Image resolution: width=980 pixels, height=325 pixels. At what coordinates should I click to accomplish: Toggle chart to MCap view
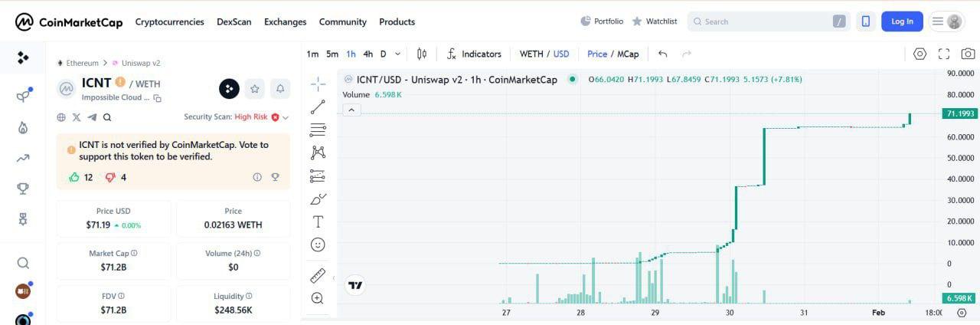[628, 54]
